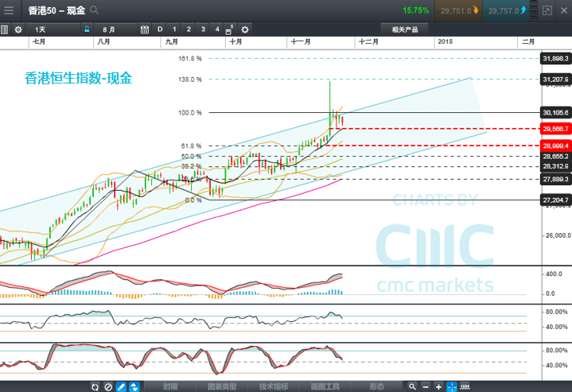Select the 28,655.2 price level label
This screenshot has height=392, width=572.
(x=555, y=157)
